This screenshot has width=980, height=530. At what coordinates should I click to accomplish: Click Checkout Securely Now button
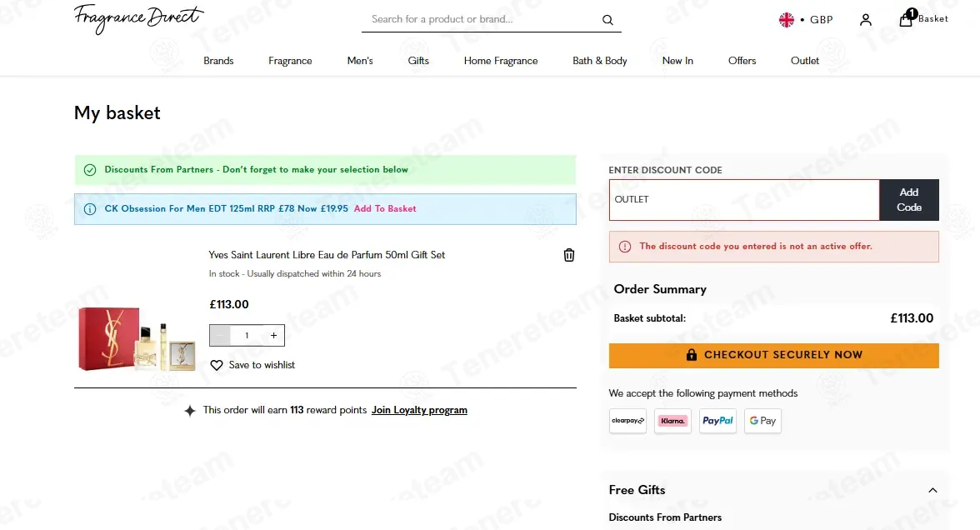[x=773, y=355]
